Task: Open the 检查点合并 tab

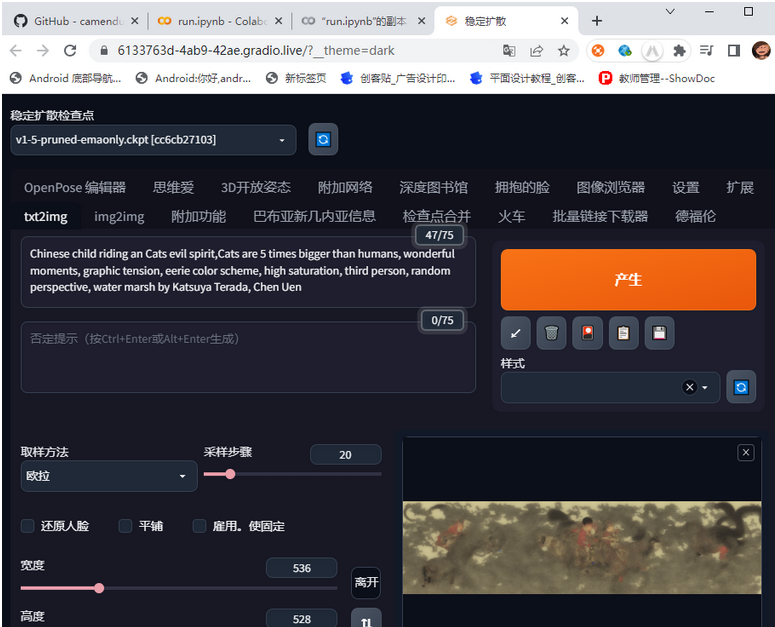Action: pos(436,216)
